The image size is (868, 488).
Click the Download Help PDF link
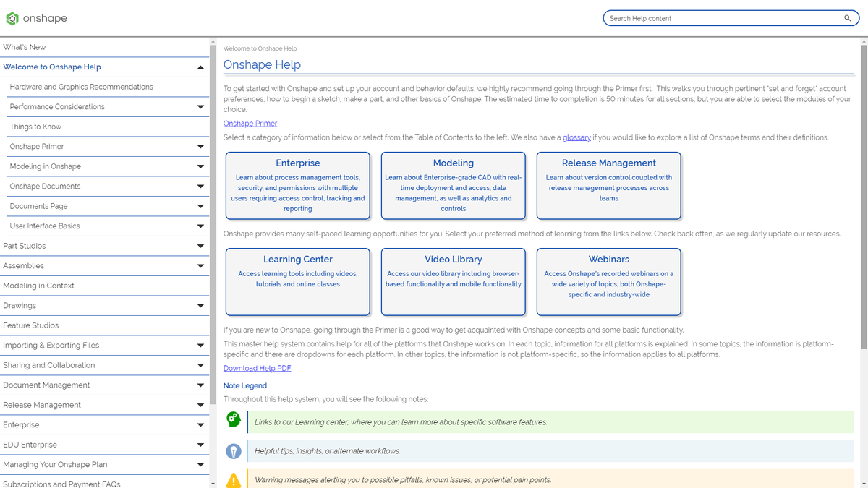(258, 368)
